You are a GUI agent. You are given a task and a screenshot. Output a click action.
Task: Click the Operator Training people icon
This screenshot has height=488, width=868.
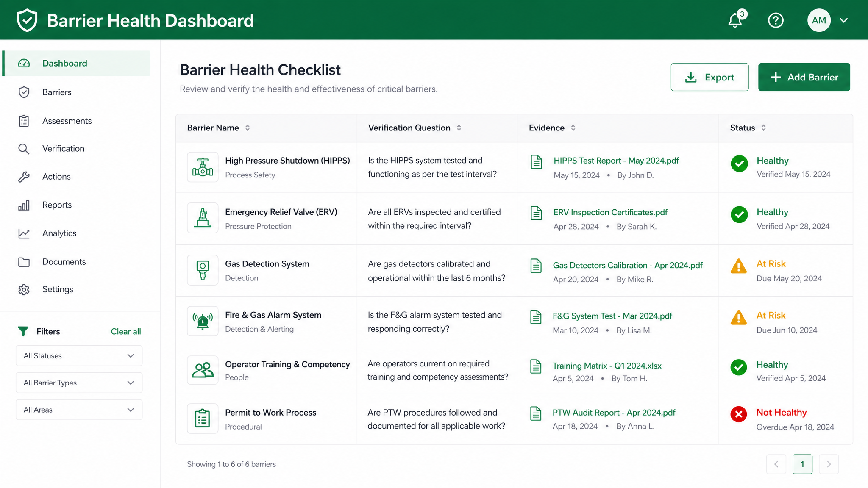(203, 370)
